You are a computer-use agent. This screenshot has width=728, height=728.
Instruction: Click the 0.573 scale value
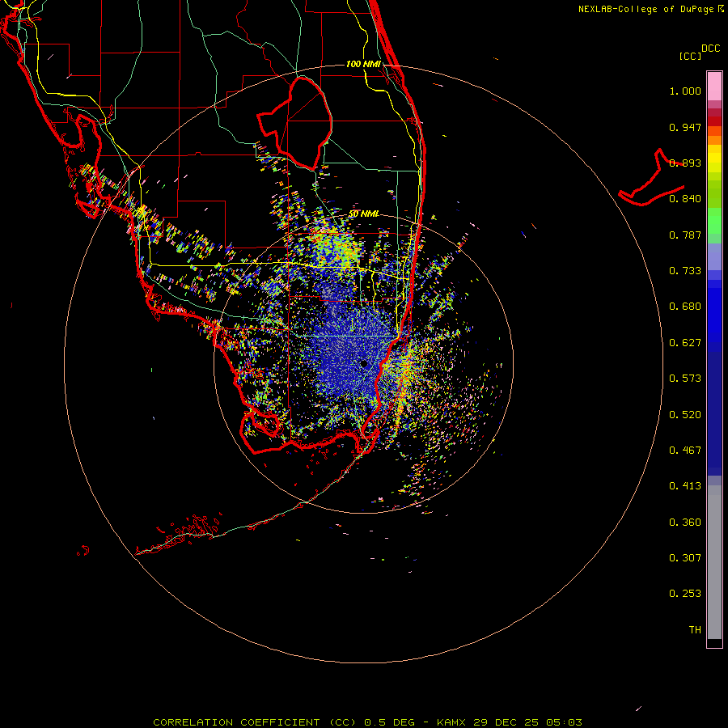pyautogui.click(x=685, y=379)
